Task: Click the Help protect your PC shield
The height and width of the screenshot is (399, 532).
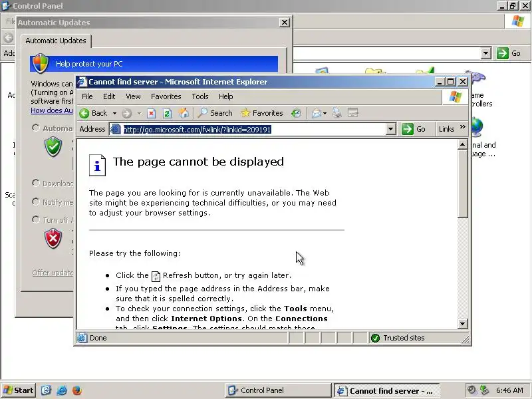Action: 41,63
